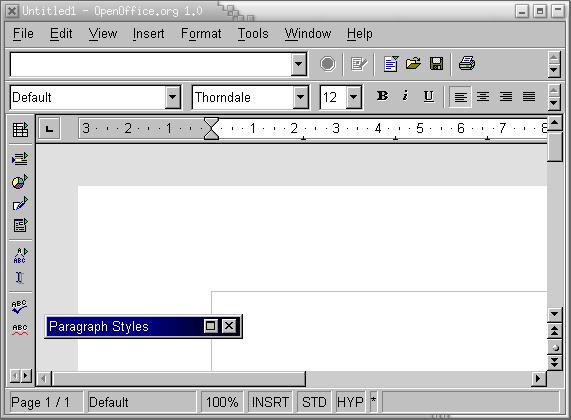Image resolution: width=571 pixels, height=420 pixels.
Task: Open the File menu
Action: [x=23, y=34]
